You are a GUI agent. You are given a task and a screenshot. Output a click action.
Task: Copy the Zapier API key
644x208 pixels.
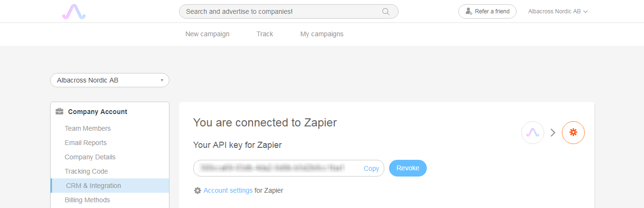click(371, 168)
